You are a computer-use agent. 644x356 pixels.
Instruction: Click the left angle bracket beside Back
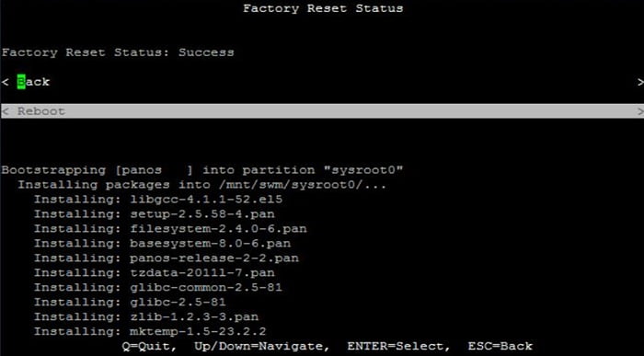[5, 82]
